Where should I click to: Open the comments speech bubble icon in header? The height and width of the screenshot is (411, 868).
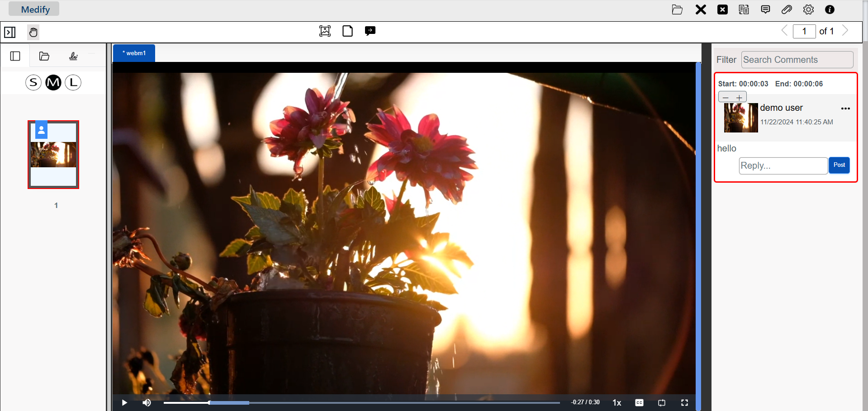[x=765, y=9]
